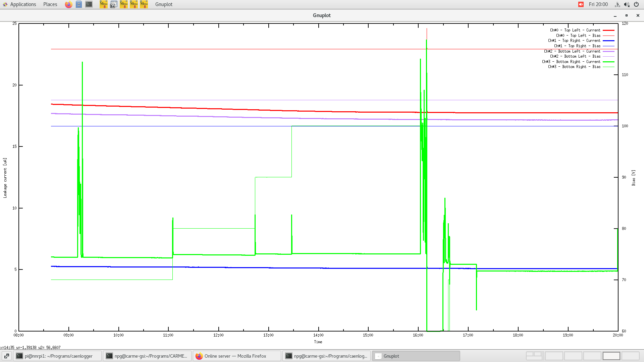Open the network status indicator menu
The height and width of the screenshot is (362, 644).
pos(617,4)
